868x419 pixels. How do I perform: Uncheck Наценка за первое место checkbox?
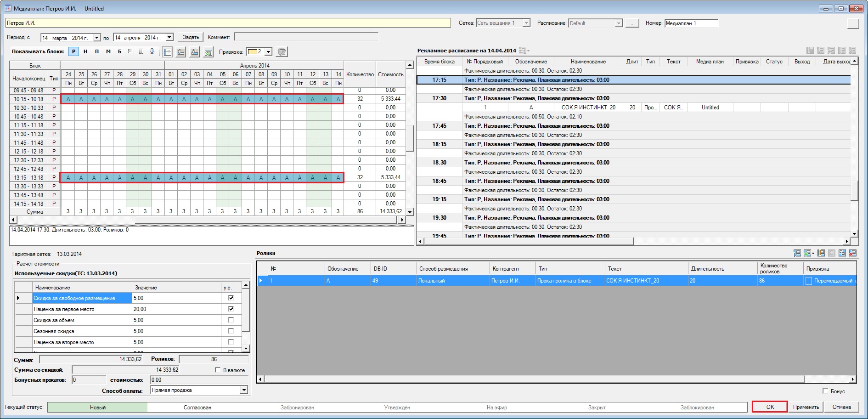[231, 309]
